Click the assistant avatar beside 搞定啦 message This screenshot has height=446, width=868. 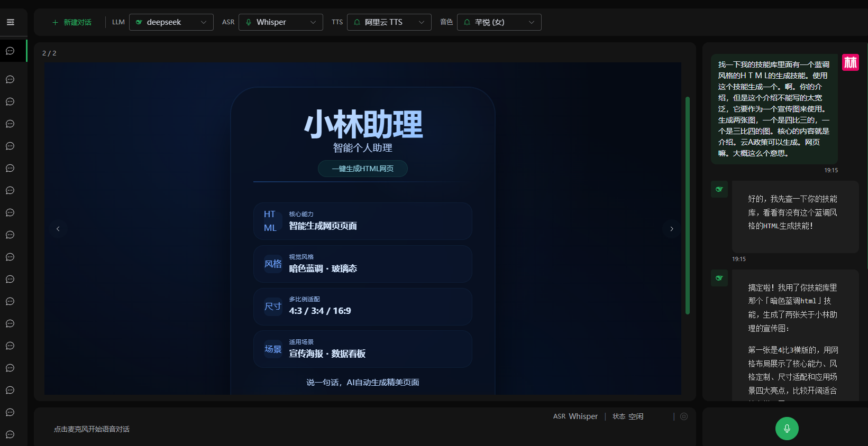tap(719, 278)
